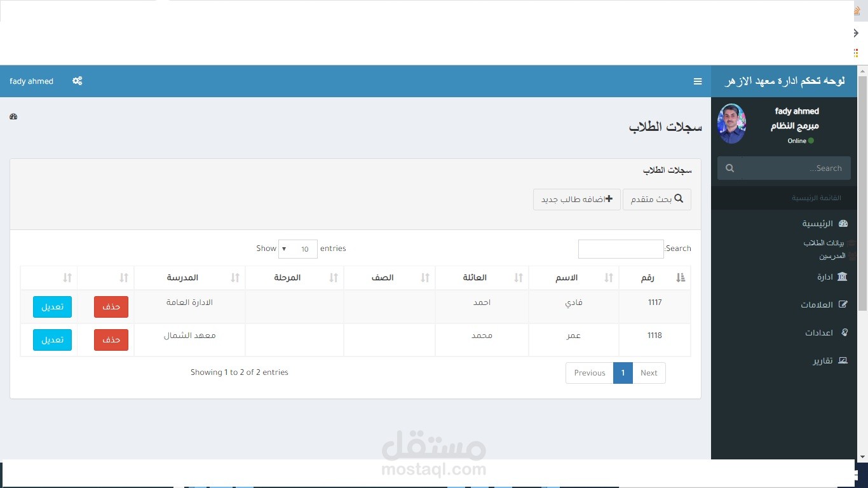Click the sidebar search magnifier icon

point(729,168)
